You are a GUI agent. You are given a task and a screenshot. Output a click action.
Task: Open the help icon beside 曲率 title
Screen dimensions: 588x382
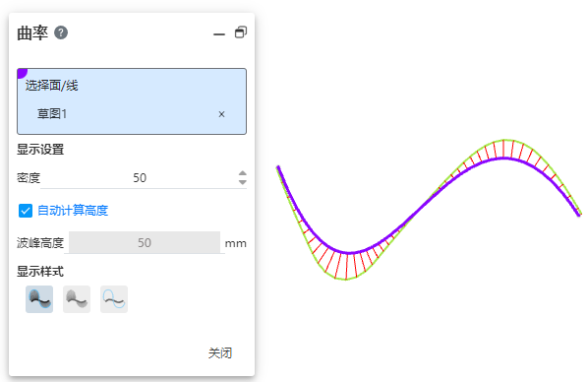point(61,32)
